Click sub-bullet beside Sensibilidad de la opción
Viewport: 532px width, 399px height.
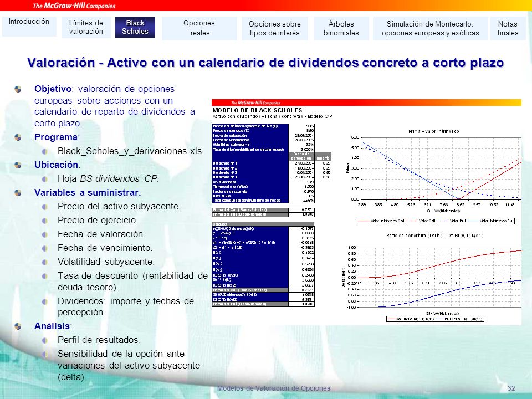pos(45,354)
